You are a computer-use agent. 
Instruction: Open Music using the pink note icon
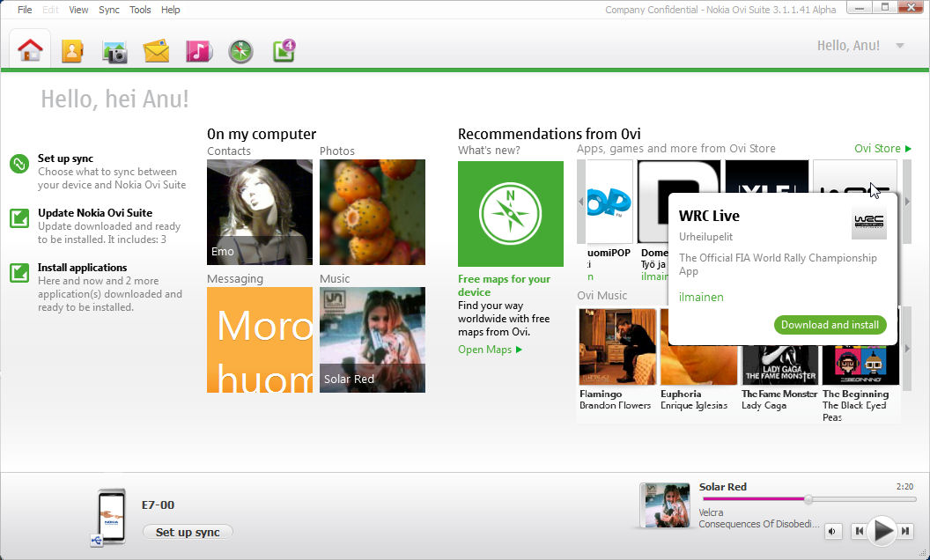click(x=198, y=49)
